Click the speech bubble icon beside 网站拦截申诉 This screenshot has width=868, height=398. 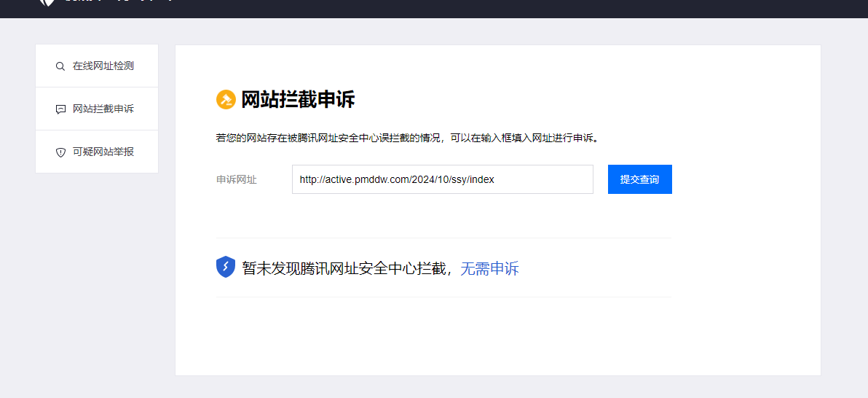pos(61,109)
